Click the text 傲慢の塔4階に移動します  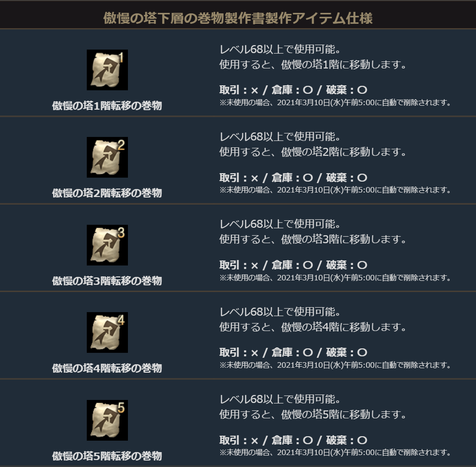point(343,327)
